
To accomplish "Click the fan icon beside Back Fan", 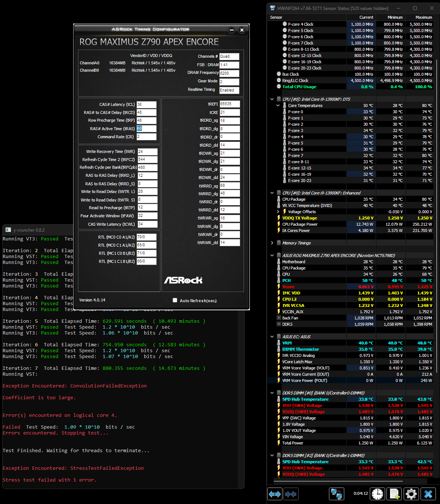I will [x=279, y=318].
